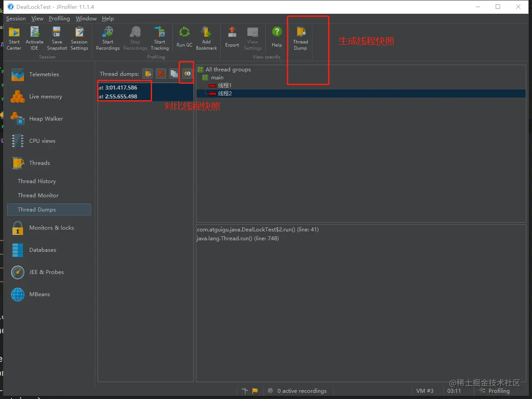Click the copy thread dump icon

[x=174, y=74]
